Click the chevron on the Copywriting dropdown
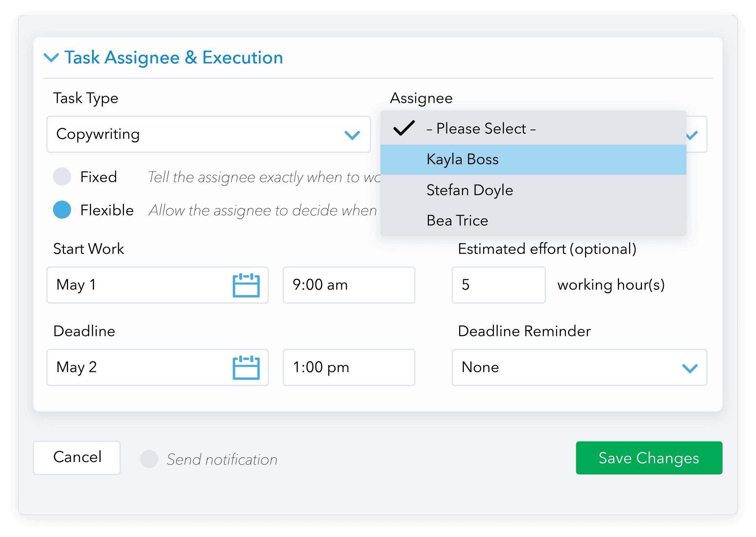 [x=352, y=134]
